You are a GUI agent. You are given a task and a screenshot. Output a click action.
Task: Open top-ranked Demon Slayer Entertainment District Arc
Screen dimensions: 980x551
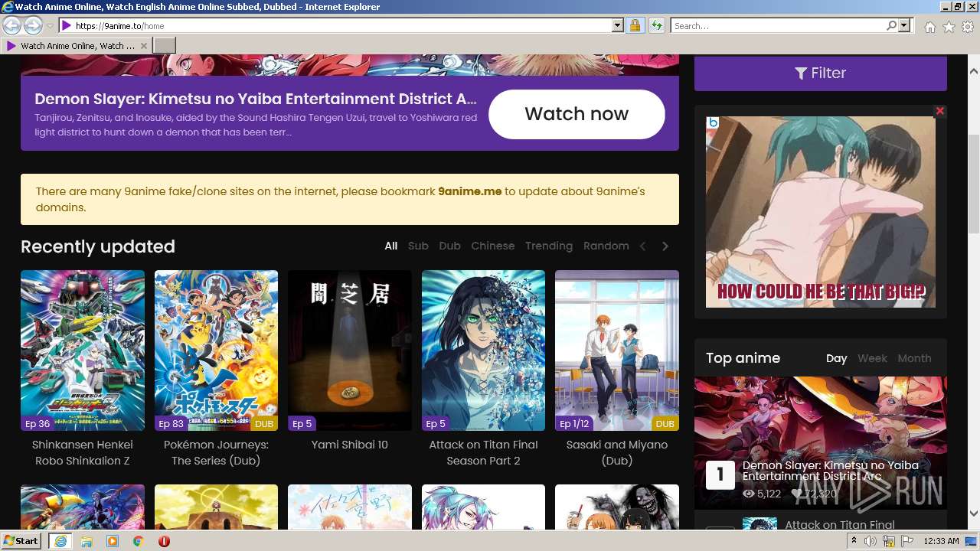(x=821, y=443)
